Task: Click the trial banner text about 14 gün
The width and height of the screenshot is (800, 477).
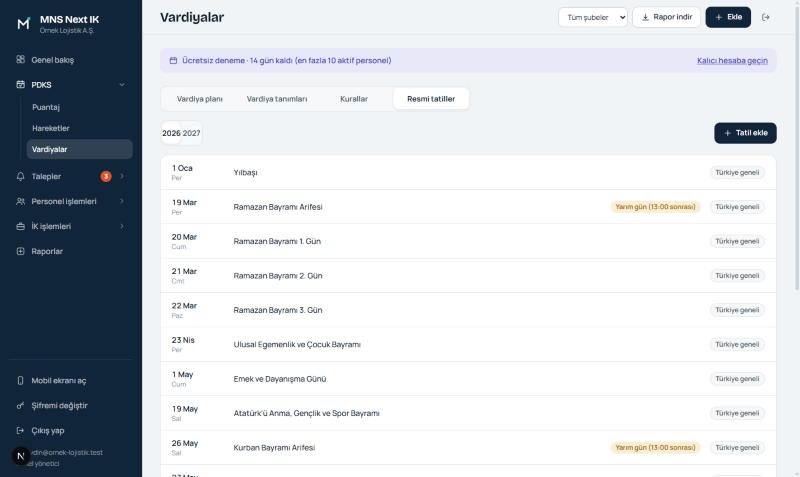Action: pos(287,60)
